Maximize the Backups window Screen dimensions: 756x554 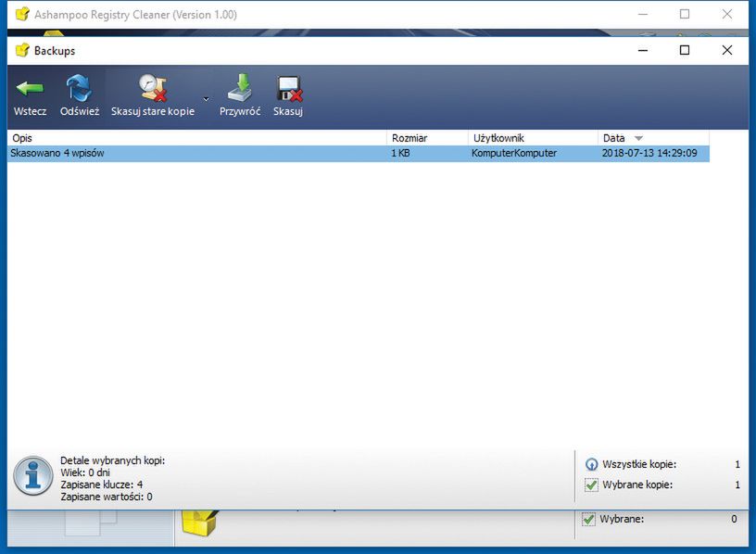[x=685, y=50]
